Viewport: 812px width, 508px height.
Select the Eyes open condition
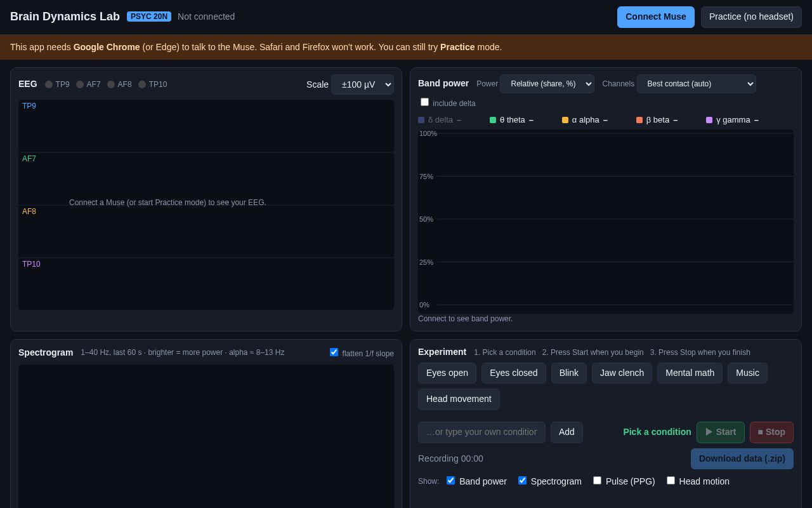click(447, 373)
